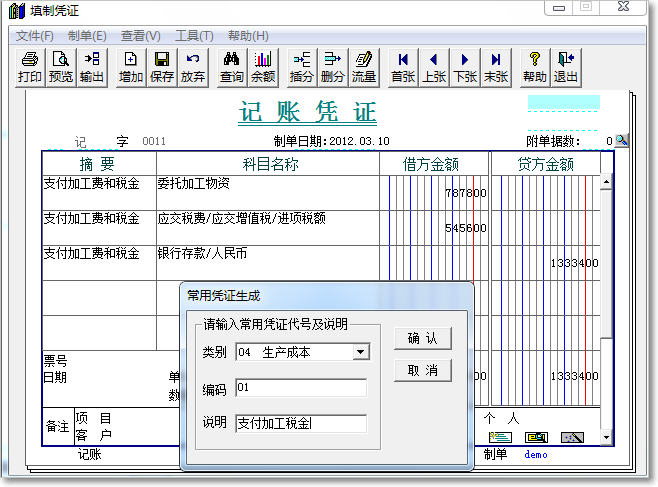Open the 制单(E) menu

coord(87,35)
